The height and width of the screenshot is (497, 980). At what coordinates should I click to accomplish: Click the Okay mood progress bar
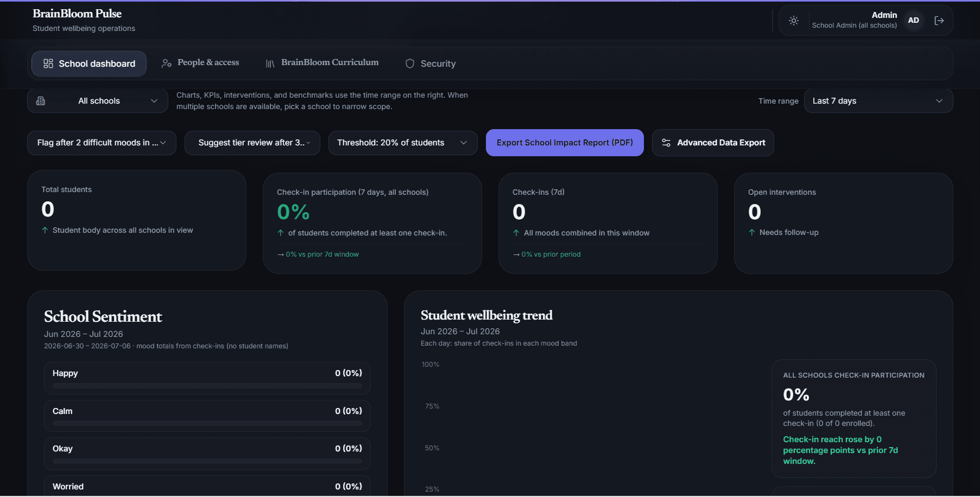tap(207, 461)
